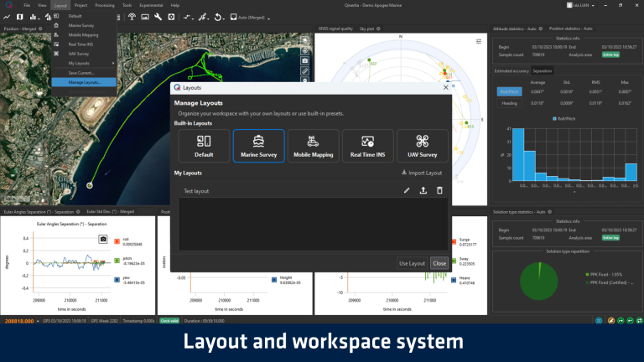Export Test layout with upload icon
This screenshot has height=362, width=644.
click(x=423, y=190)
